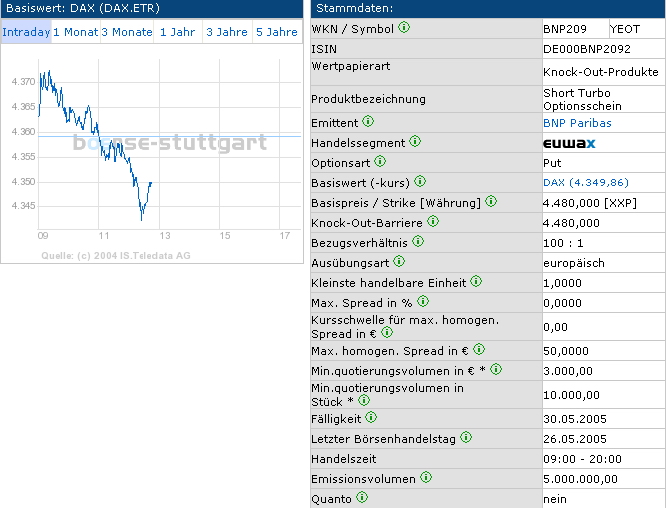Open info icon beside Emissionsvolumen

click(426, 477)
